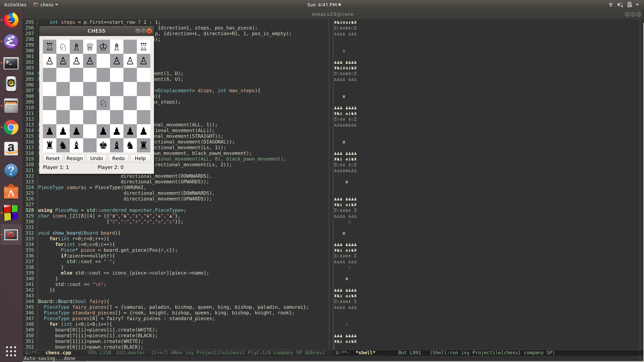This screenshot has width=644, height=362.
Task: Show applications grid in dock
Action: (x=11, y=351)
